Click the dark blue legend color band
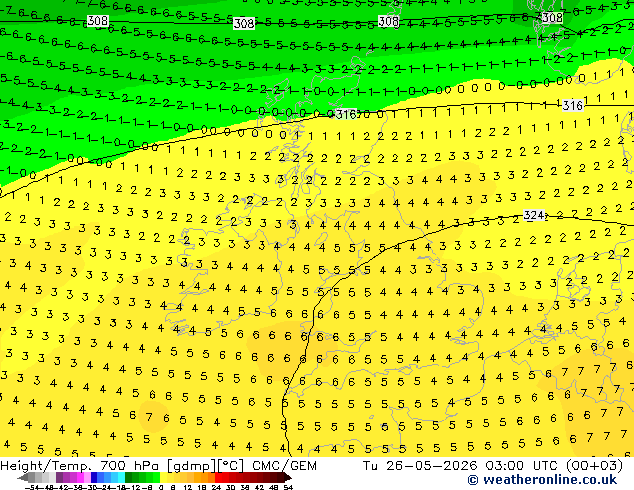The image size is (634, 490). click(94, 477)
